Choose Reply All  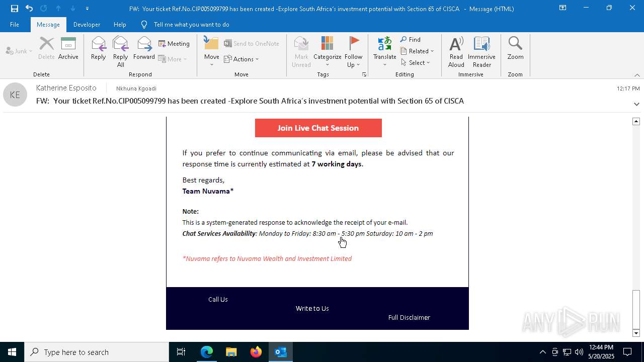point(120,52)
